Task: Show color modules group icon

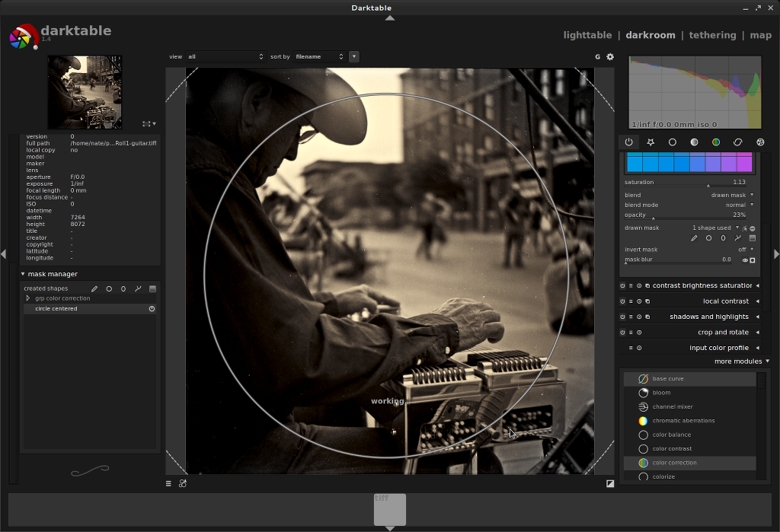Action: [716, 142]
